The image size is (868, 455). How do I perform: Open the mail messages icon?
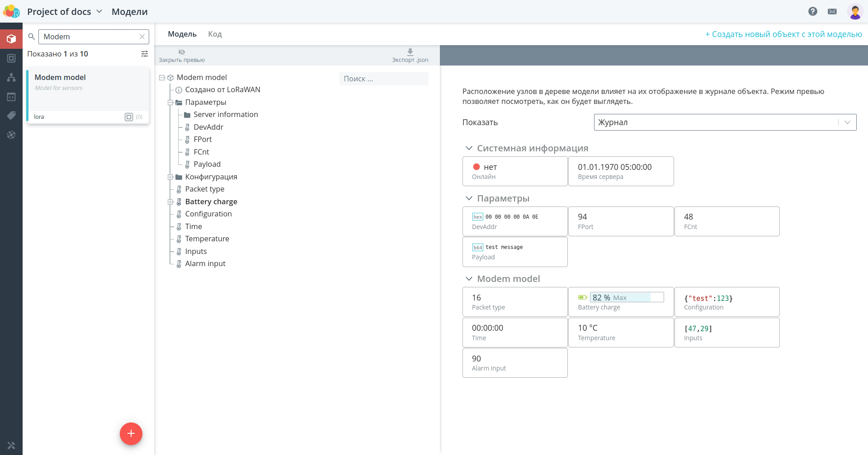[x=832, y=11]
